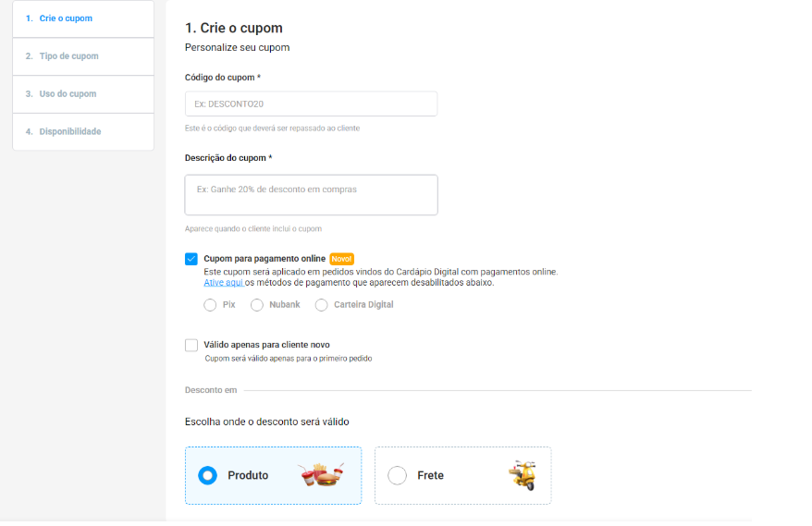Image resolution: width=812 pixels, height=526 pixels.
Task: Select the Produto discount radio button
Action: [x=208, y=475]
